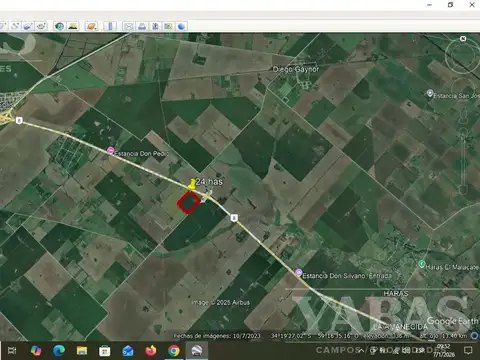Open the taskbar clock and calendar

point(444,350)
